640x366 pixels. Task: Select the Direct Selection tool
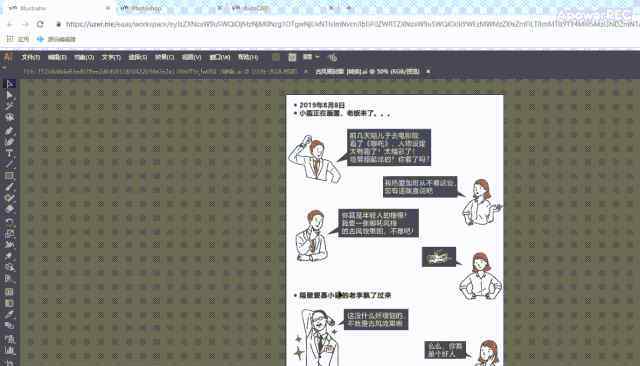pos(10,96)
